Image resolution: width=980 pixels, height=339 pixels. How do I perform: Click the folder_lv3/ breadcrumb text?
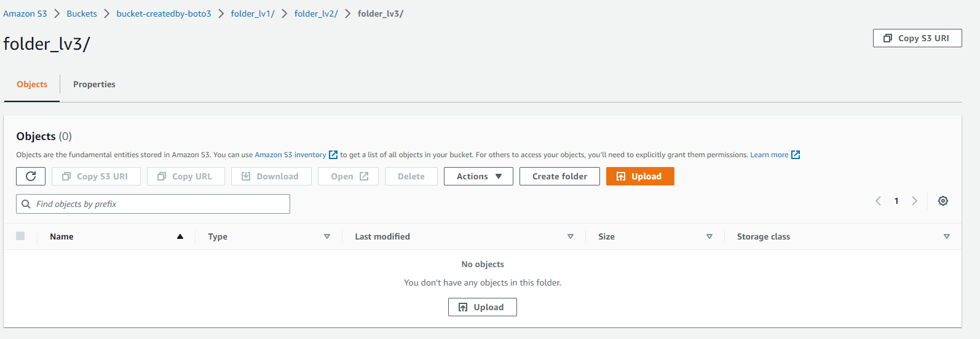pos(381,14)
